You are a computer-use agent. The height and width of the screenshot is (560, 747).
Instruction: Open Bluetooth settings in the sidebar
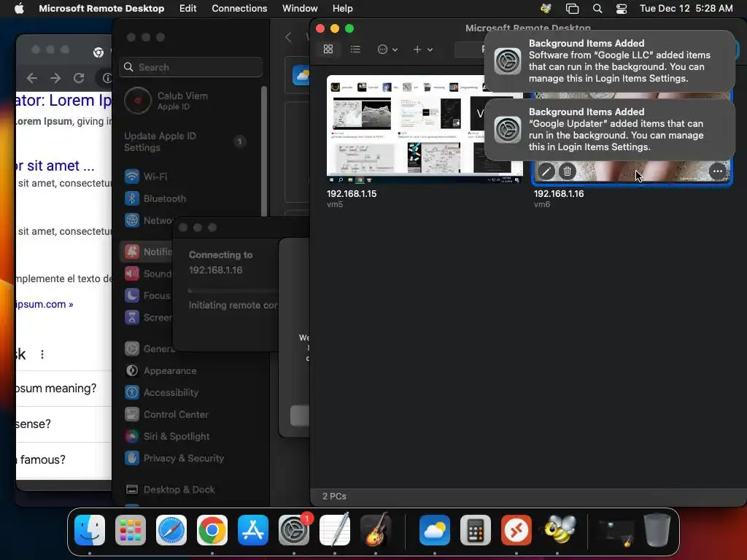pyautogui.click(x=190, y=198)
